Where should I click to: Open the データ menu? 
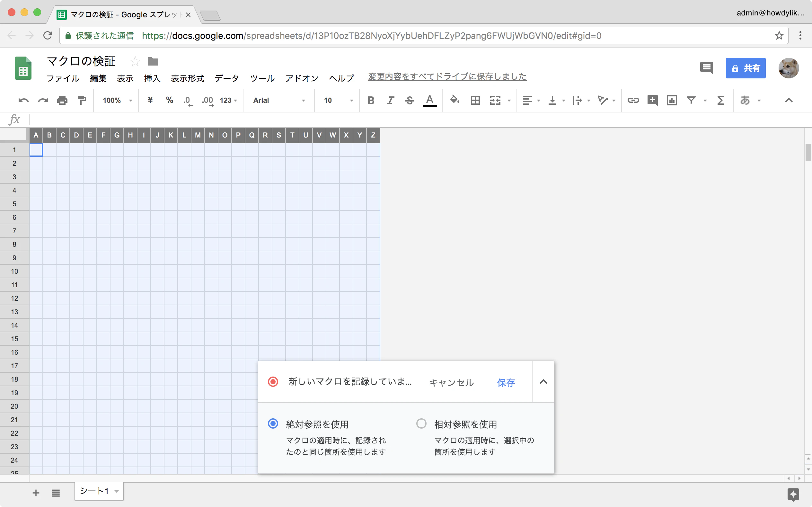coord(226,78)
